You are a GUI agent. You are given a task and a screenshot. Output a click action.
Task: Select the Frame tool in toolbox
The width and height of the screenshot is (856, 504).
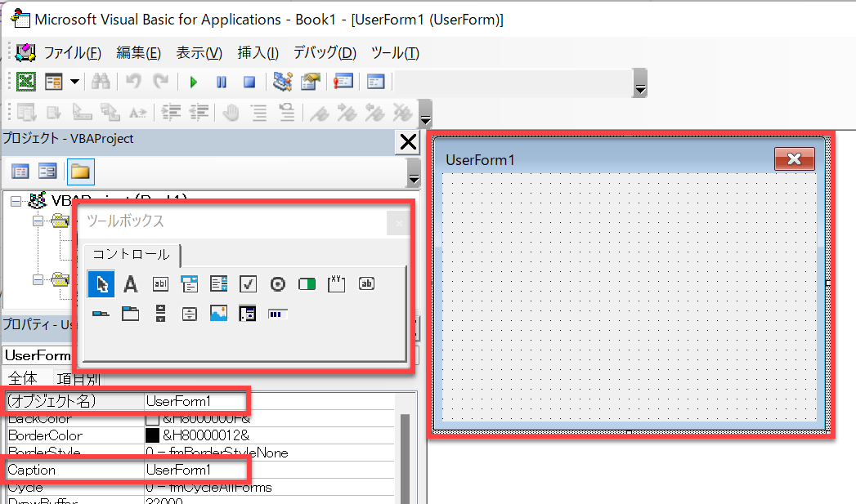pos(336,284)
